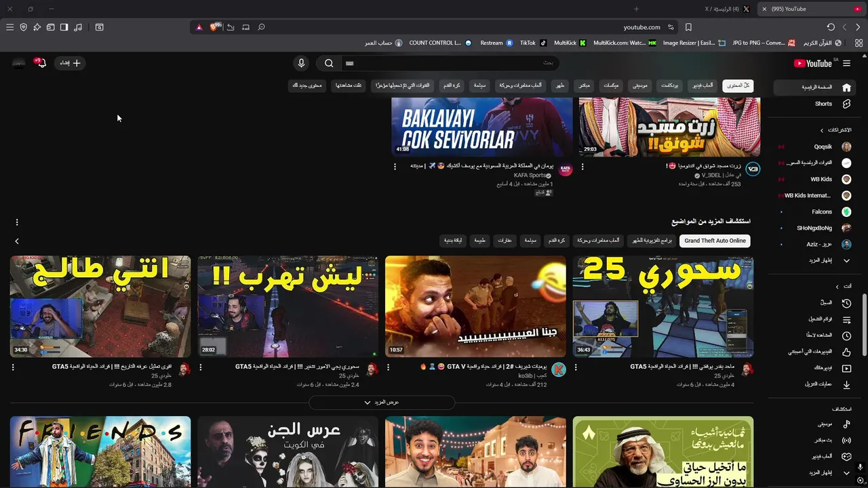Open the YouTube guide hamburger menu

846,63
